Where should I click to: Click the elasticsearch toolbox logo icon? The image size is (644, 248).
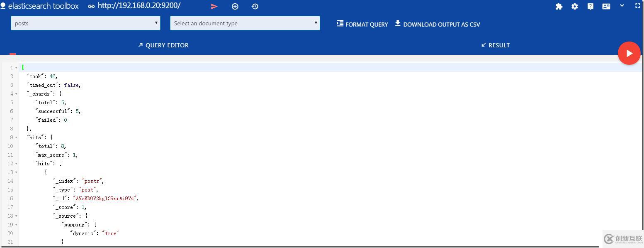pos(3,6)
